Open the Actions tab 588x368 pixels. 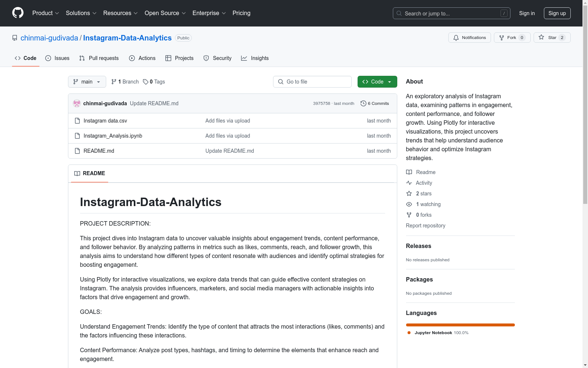pos(142,58)
